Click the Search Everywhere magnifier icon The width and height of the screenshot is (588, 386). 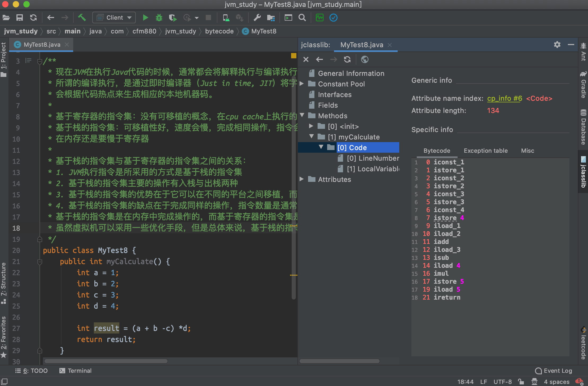click(x=302, y=18)
